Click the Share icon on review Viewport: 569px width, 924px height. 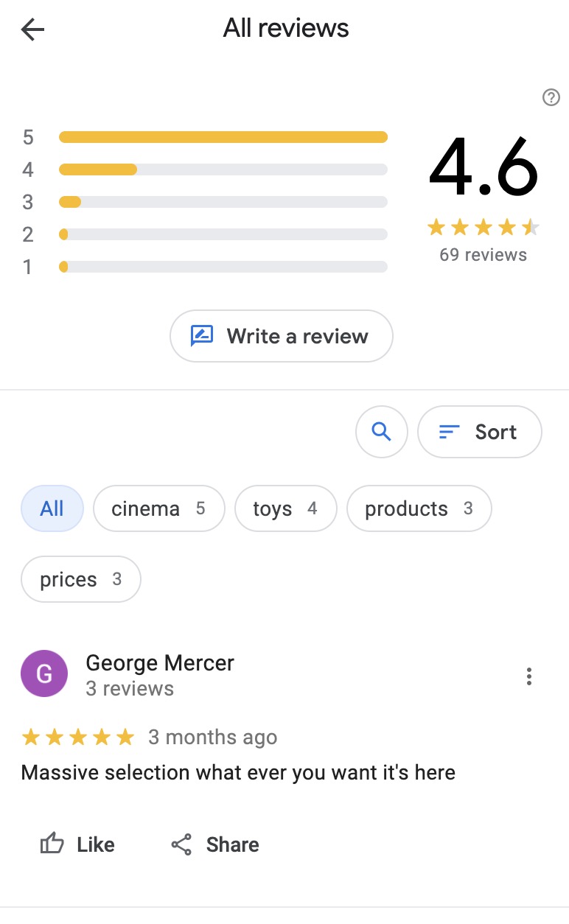(181, 844)
